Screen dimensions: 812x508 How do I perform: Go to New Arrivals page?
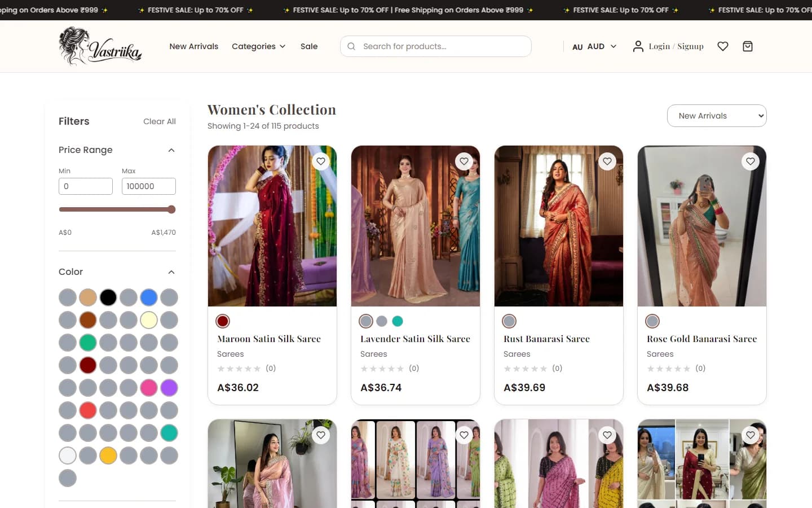[x=194, y=46]
